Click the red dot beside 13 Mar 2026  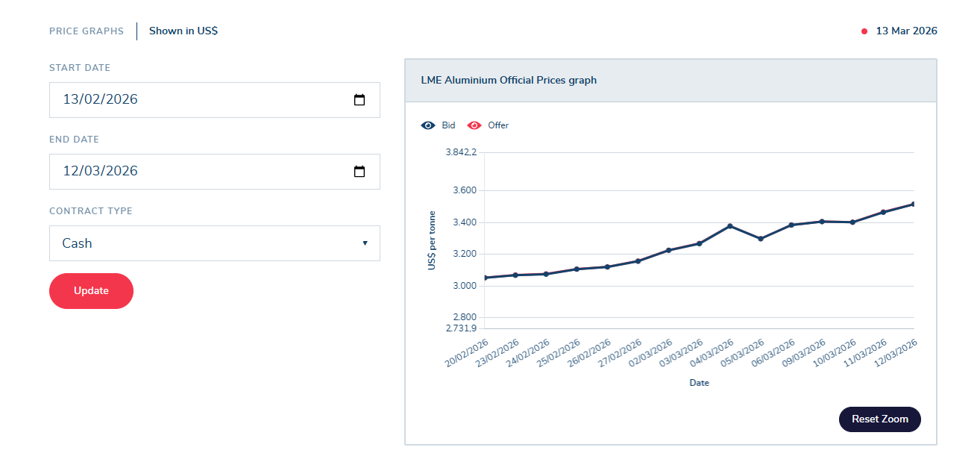864,31
